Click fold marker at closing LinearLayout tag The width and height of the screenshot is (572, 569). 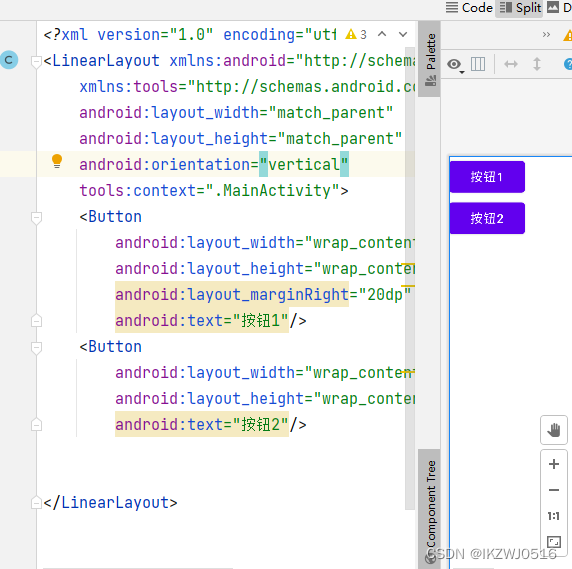coord(36,503)
